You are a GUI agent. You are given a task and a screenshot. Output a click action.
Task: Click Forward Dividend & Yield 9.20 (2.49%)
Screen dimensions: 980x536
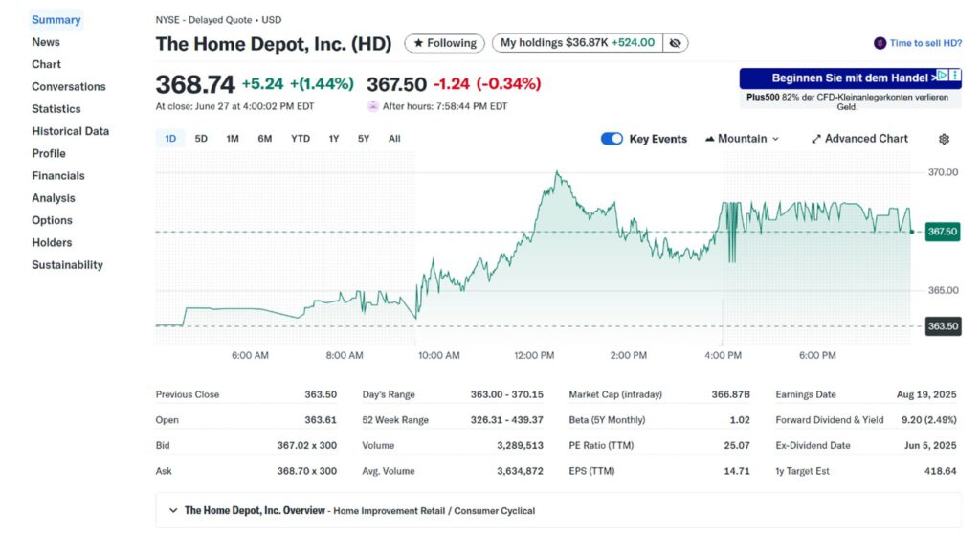coord(928,420)
